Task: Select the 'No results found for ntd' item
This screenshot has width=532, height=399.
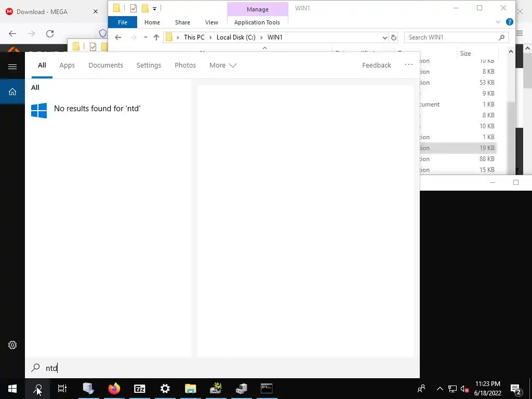Action: 108,110
